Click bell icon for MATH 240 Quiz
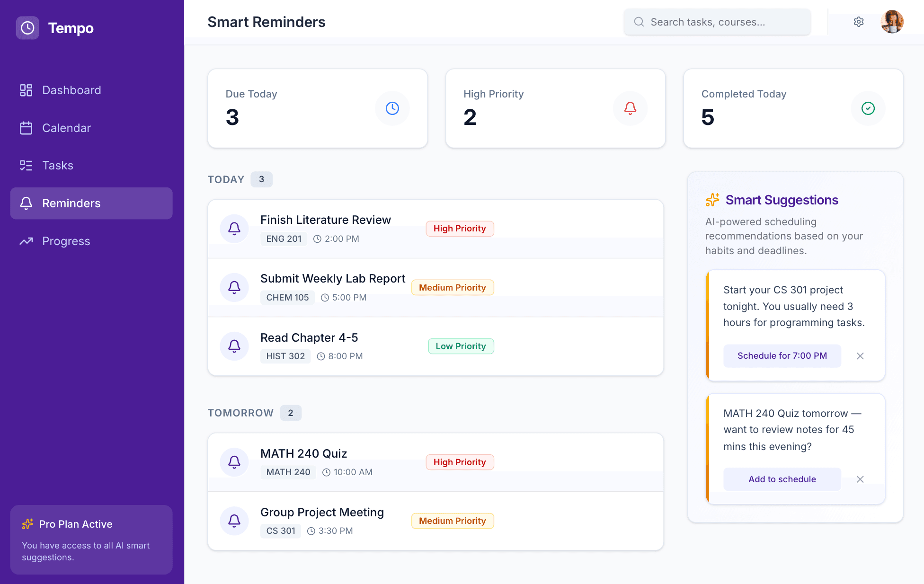This screenshot has width=924, height=584. pyautogui.click(x=234, y=462)
